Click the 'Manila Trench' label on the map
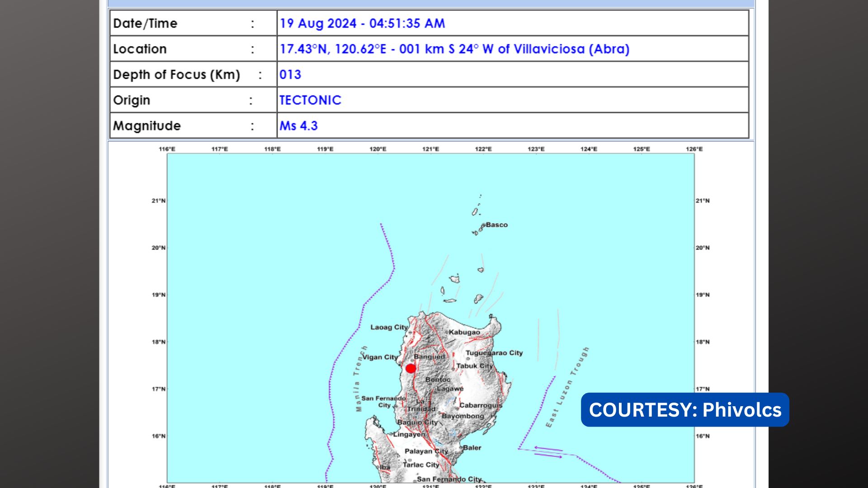 point(361,379)
